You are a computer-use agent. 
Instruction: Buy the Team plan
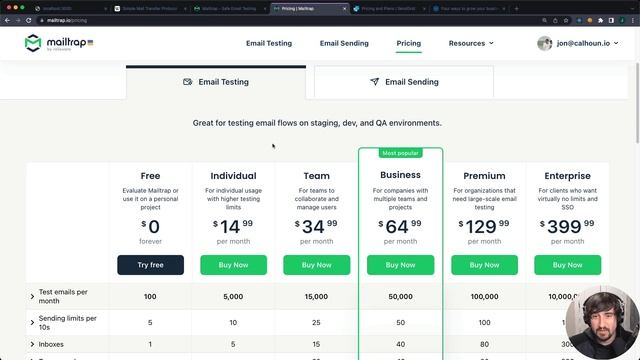[x=317, y=265]
